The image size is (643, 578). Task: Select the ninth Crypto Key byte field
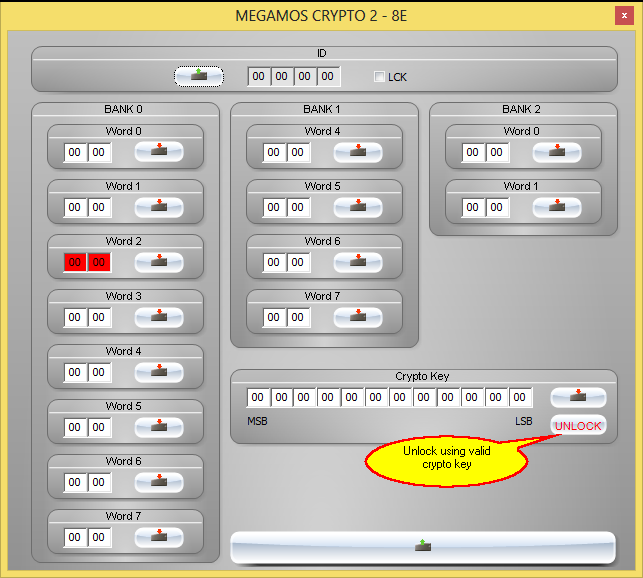(448, 397)
